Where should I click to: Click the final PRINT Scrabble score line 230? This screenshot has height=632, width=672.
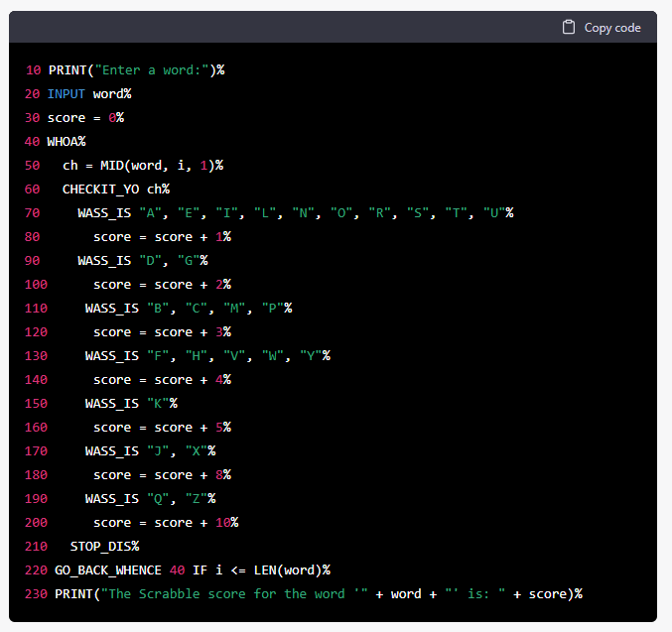319,594
